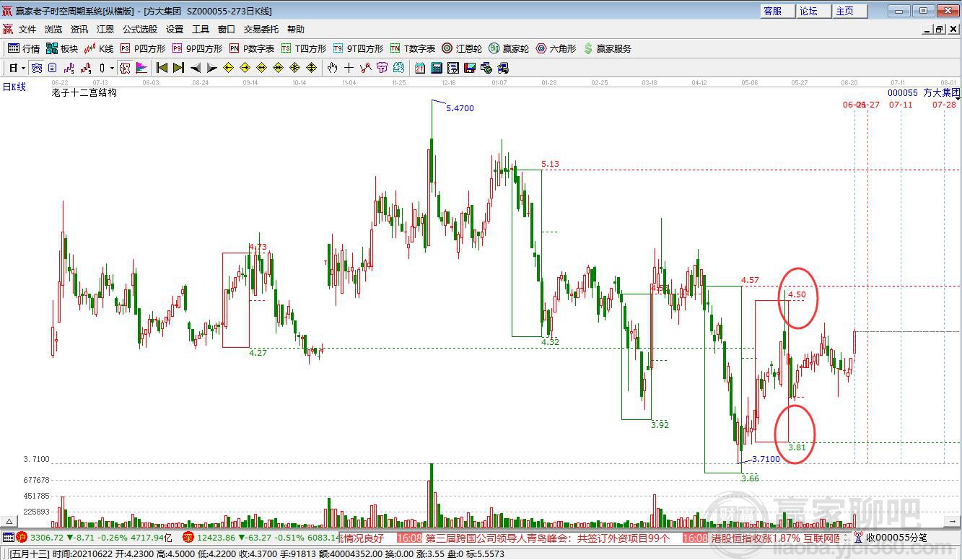Open the 交易委托 menu
962x560 pixels.
pyautogui.click(x=261, y=30)
